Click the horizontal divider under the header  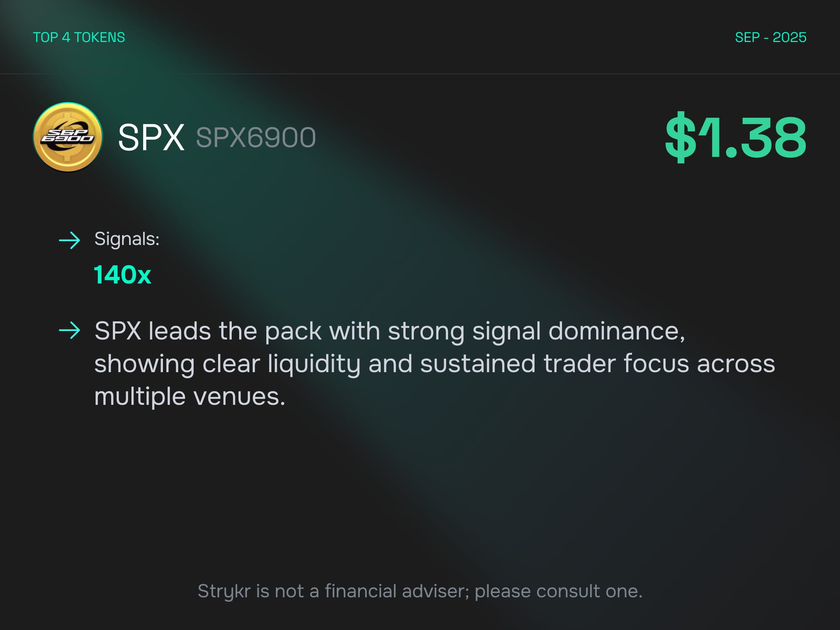(420, 74)
